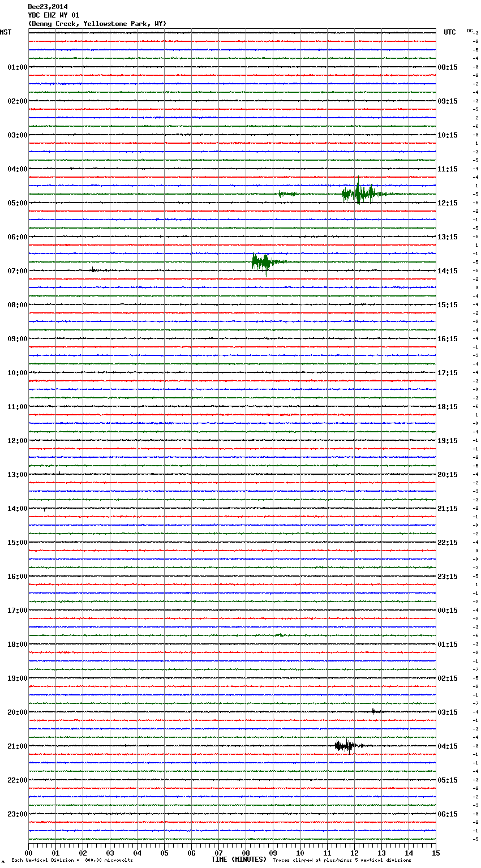
Task: Select the '21:00' MST hour label
Action: (x=18, y=746)
